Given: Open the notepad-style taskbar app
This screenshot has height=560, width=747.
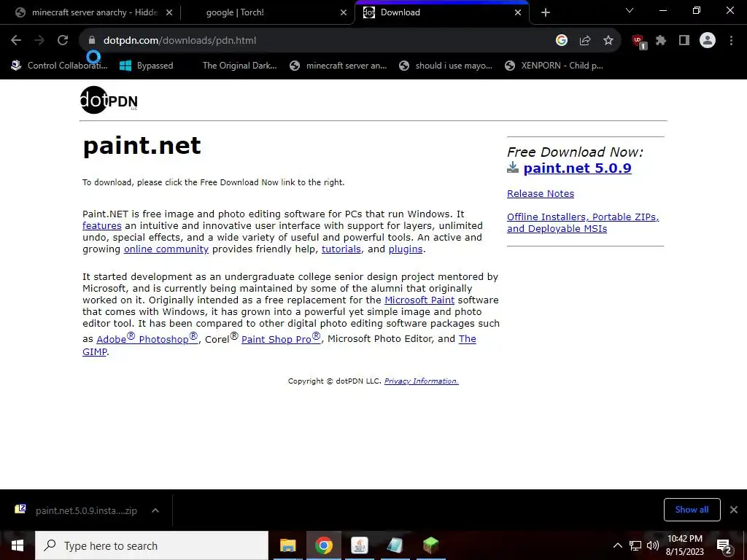Looking at the screenshot, I should pyautogui.click(x=395, y=545).
